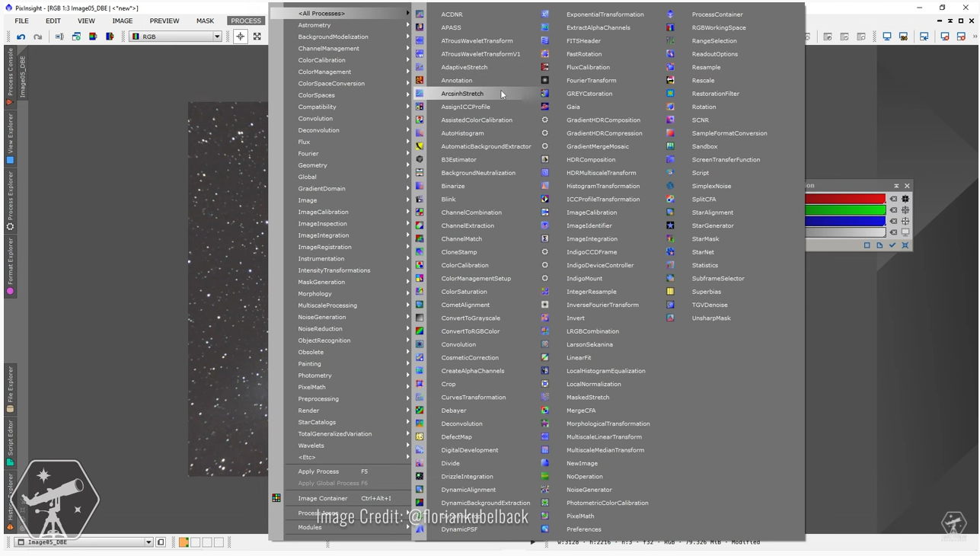This screenshot has height=556, width=980.
Task: Toggle crosshair icon next to green channel bar
Action: tap(905, 210)
